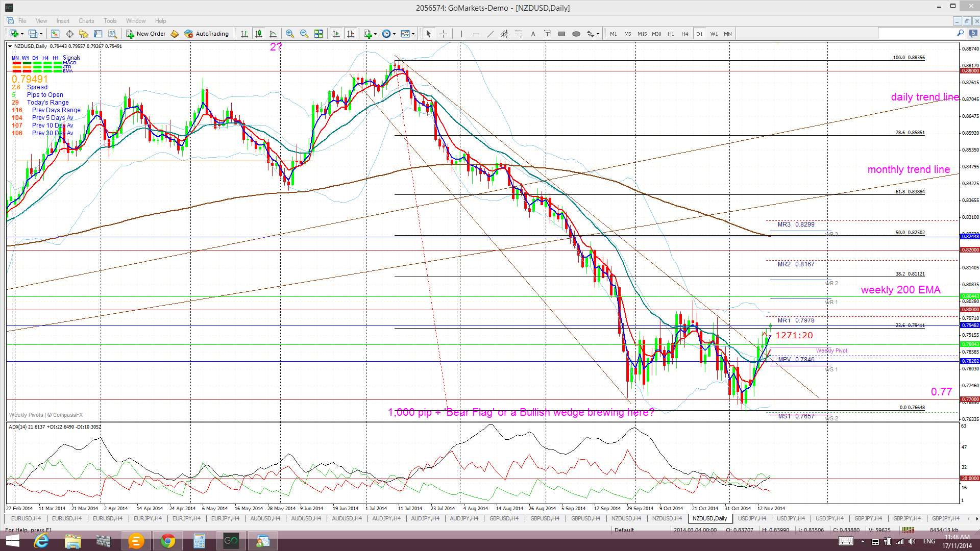This screenshot has height=551, width=980.
Task: Open the Charts menu
Action: [x=86, y=21]
